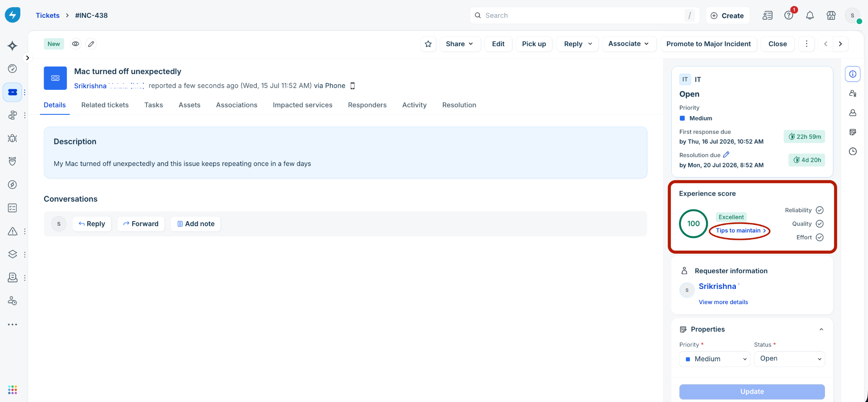This screenshot has width=868, height=402.
Task: Click the blue ticket type icon by title
Action: (55, 78)
